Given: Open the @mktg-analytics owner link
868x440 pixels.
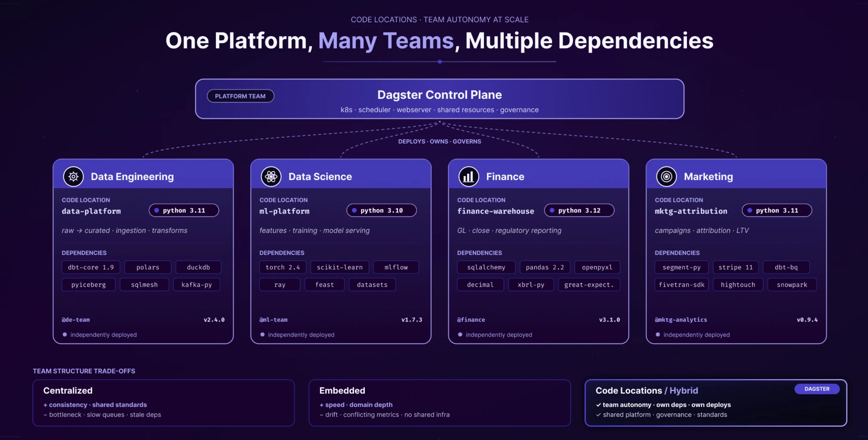Looking at the screenshot, I should click(681, 320).
